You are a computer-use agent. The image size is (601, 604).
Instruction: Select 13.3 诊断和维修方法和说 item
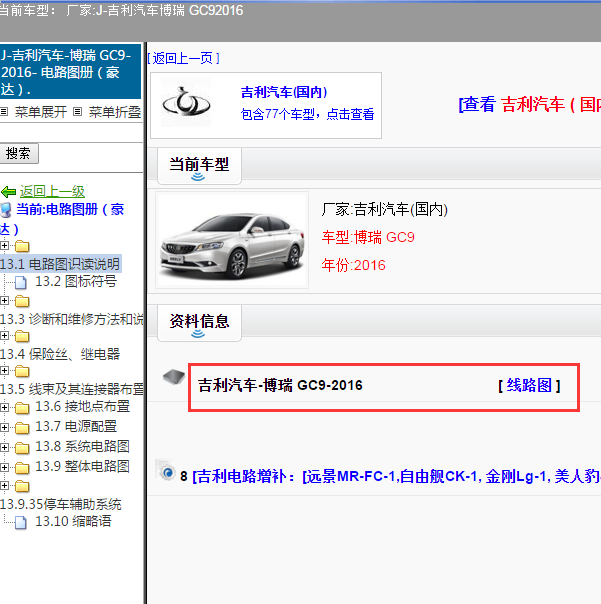pos(72,319)
